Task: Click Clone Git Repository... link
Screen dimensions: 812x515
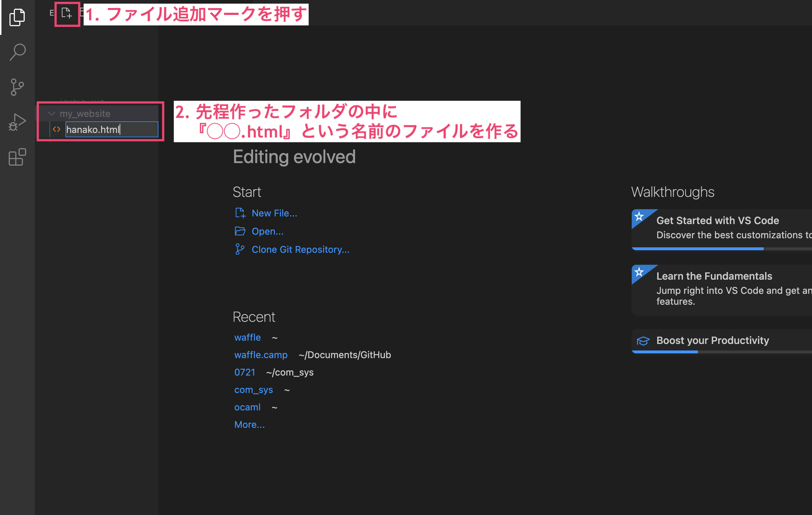Action: (300, 250)
